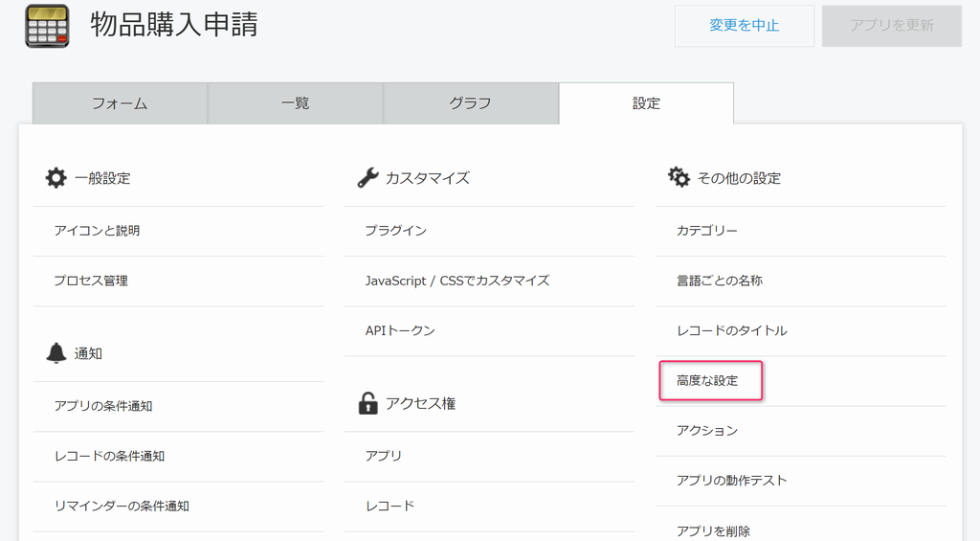Open リマインダーの条件通知 settings
Image resolution: width=980 pixels, height=541 pixels.
click(122, 506)
